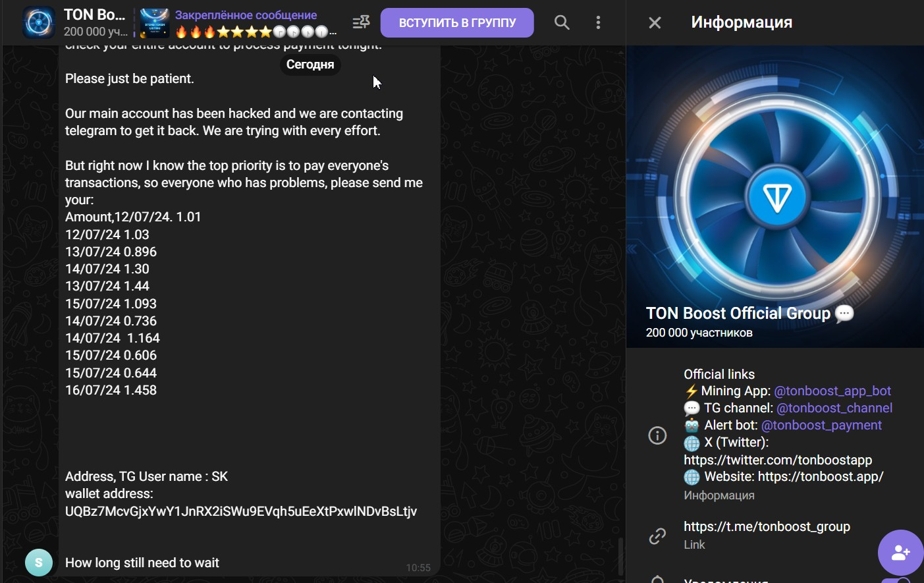Image resolution: width=924 pixels, height=583 pixels.
Task: Open the pinned messages list icon
Action: coord(361,22)
